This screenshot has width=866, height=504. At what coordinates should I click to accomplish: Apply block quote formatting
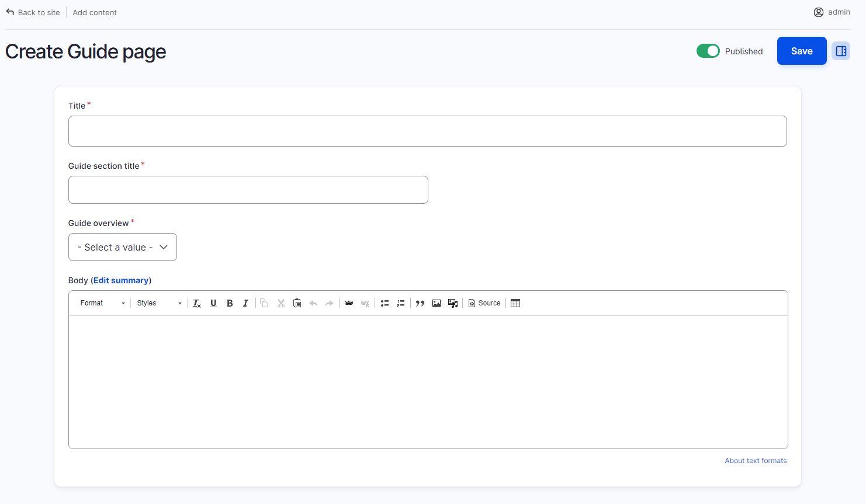coord(420,303)
